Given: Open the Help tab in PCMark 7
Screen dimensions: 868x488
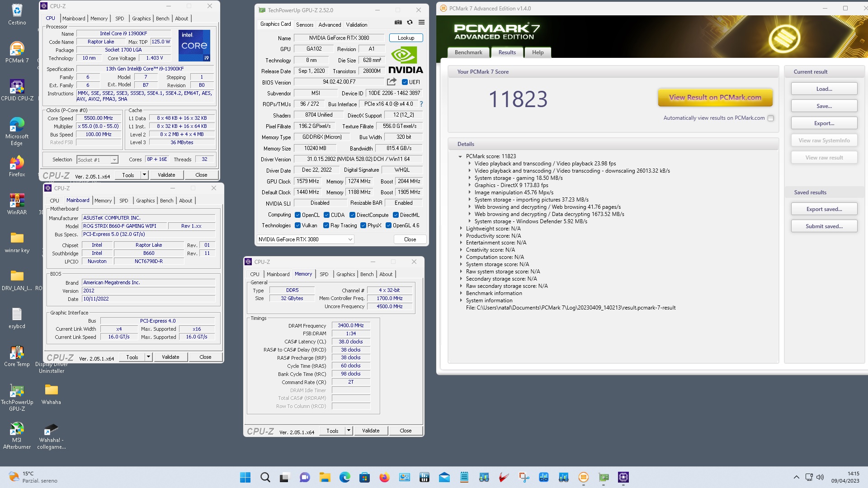Looking at the screenshot, I should (538, 52).
